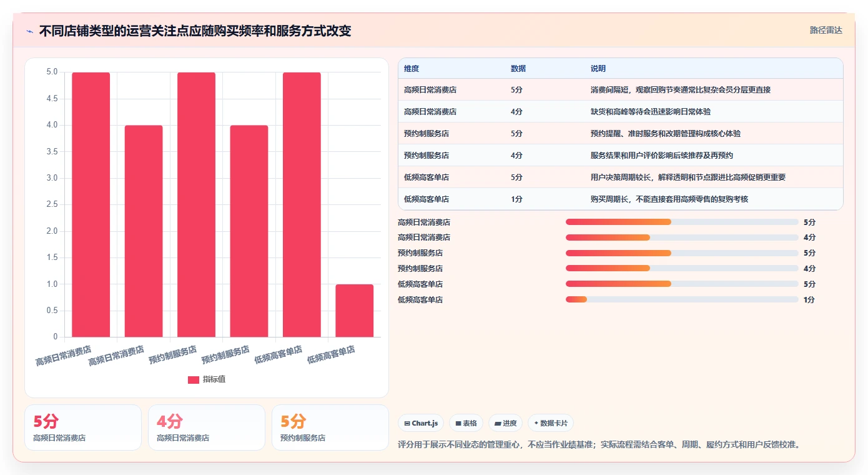
Task: Click the footer note starting with '评分用于展示不同业态的管理重心'
Action: (x=599, y=445)
